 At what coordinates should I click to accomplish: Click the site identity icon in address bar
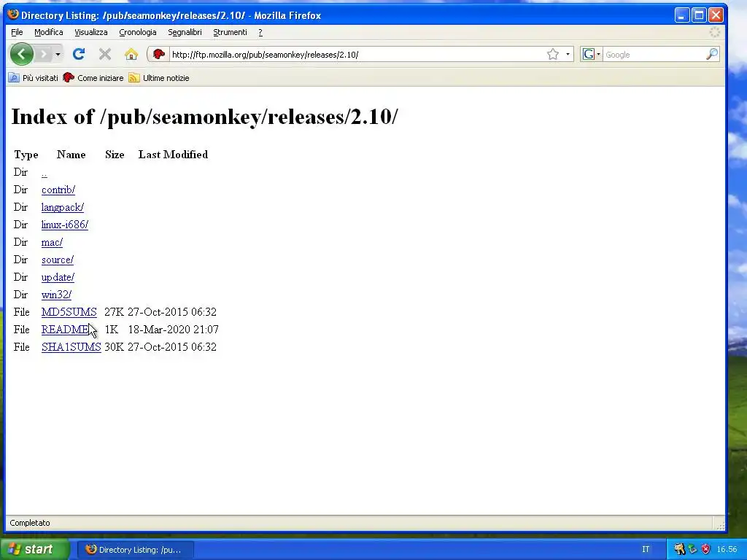click(x=158, y=54)
